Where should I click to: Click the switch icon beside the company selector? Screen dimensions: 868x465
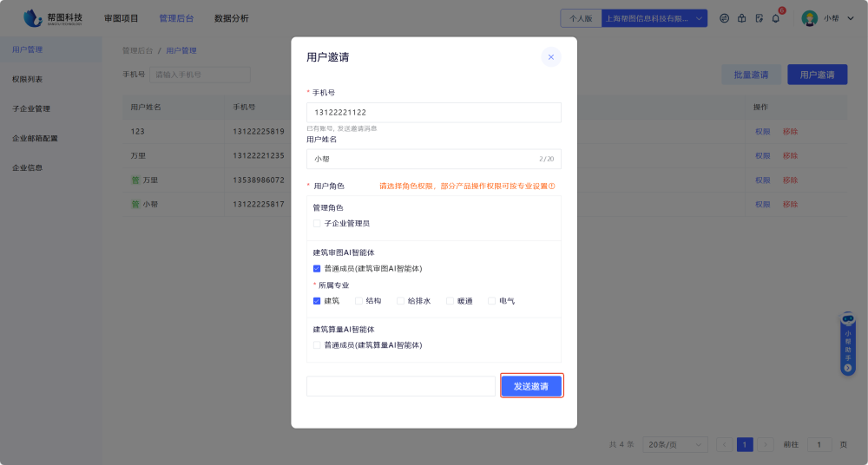pos(725,18)
